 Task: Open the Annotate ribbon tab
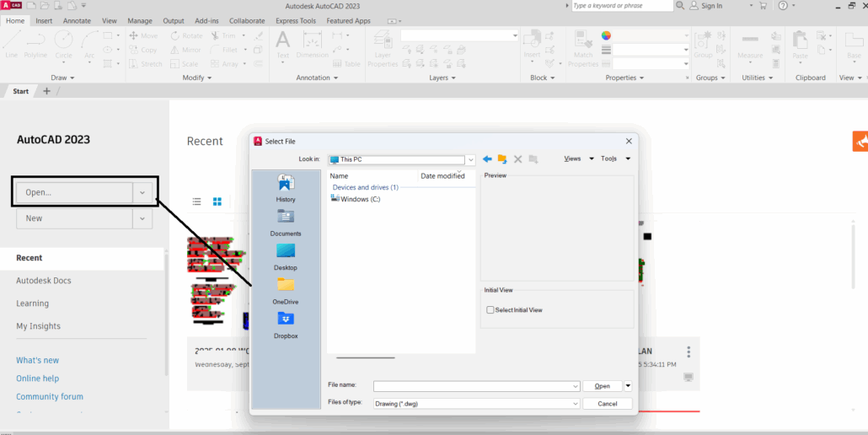77,20
